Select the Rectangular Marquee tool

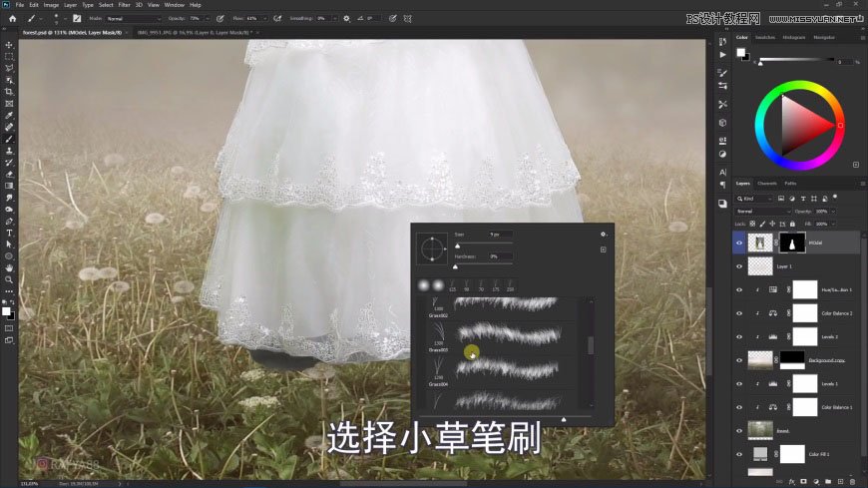tap(9, 57)
